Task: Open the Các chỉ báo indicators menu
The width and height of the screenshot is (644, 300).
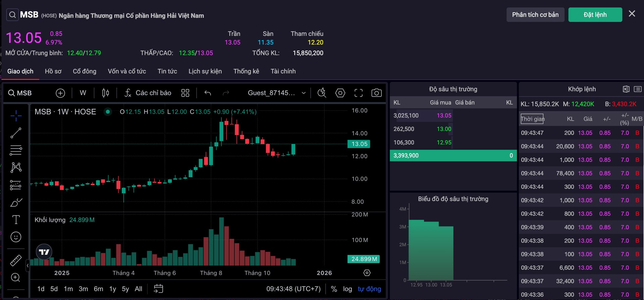Action: (x=148, y=93)
